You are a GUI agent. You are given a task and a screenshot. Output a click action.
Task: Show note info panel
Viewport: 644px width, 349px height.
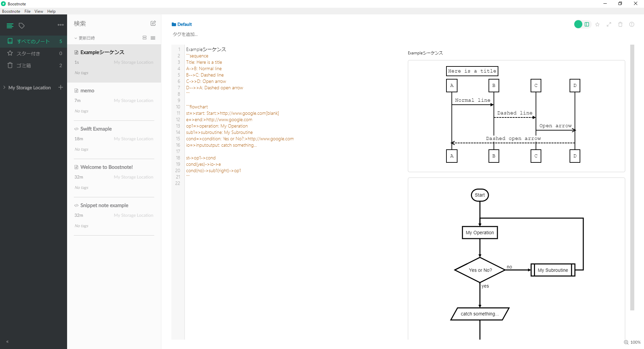(x=632, y=24)
